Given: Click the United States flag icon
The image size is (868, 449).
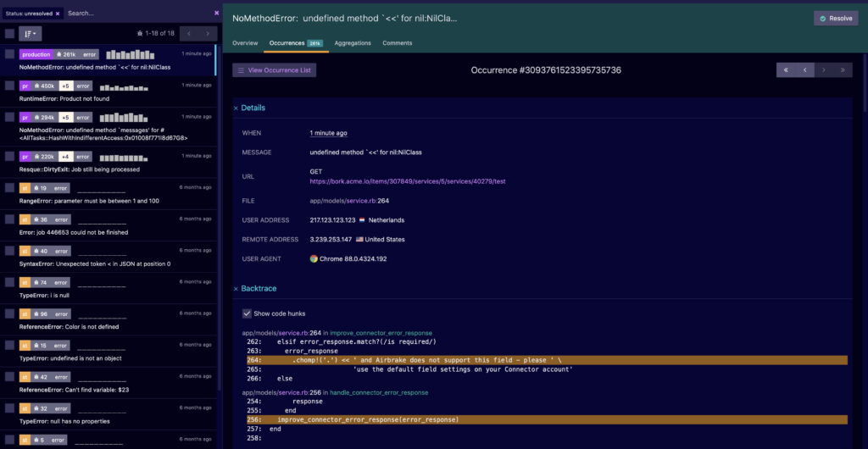Looking at the screenshot, I should (x=359, y=240).
